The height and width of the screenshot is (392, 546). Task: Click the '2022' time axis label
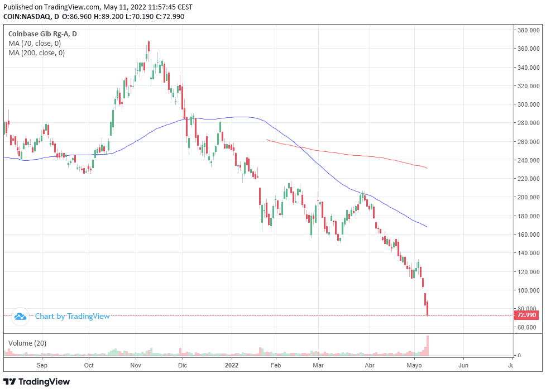[232, 366]
